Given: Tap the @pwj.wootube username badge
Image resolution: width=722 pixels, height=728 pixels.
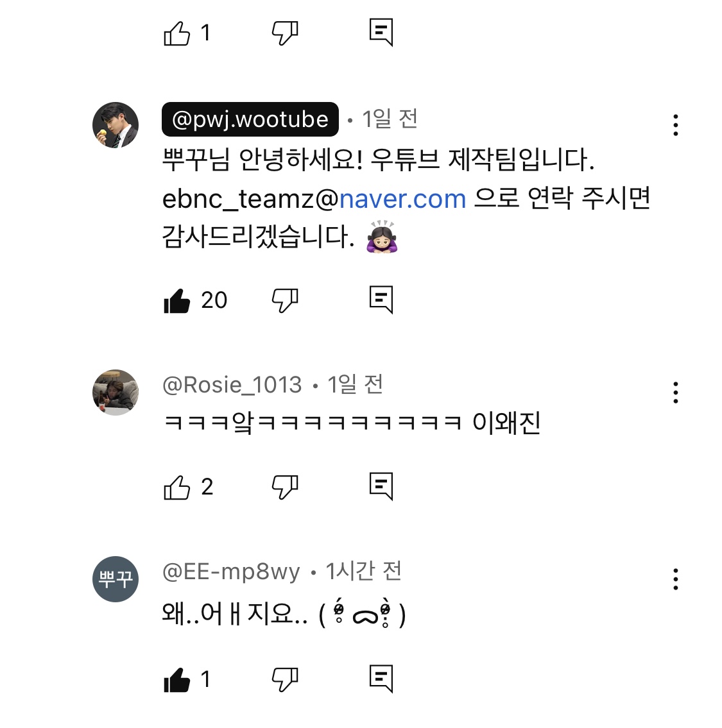Looking at the screenshot, I should tap(250, 119).
